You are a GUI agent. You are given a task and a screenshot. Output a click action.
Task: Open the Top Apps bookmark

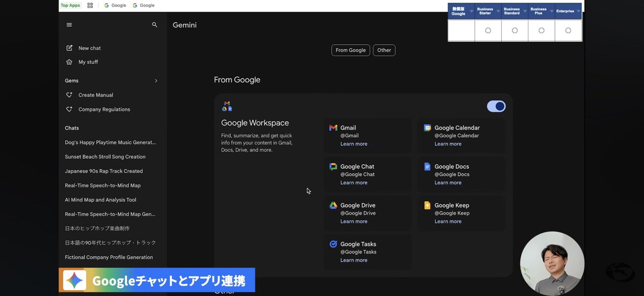[70, 5]
